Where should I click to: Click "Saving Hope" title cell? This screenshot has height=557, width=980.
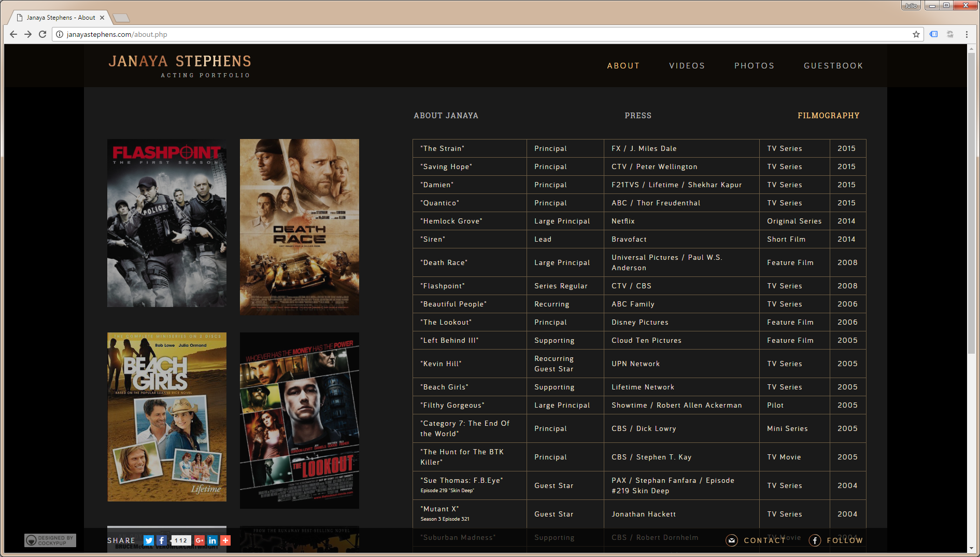point(470,166)
